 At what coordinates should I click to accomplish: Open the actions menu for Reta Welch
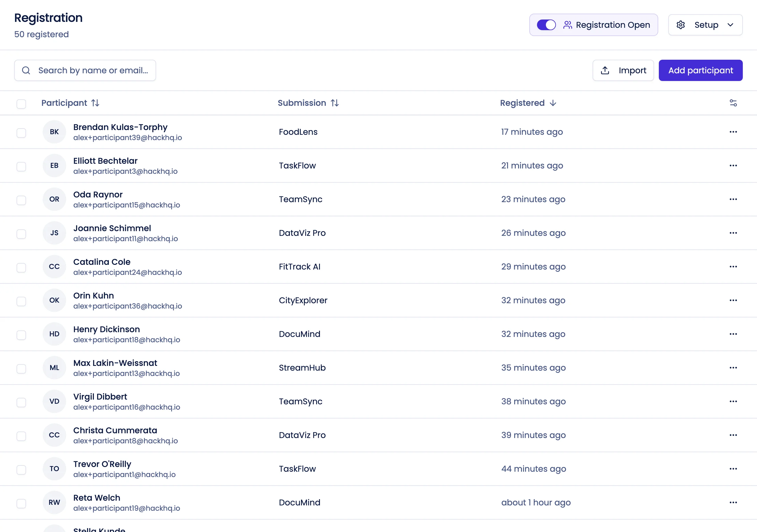pos(733,502)
